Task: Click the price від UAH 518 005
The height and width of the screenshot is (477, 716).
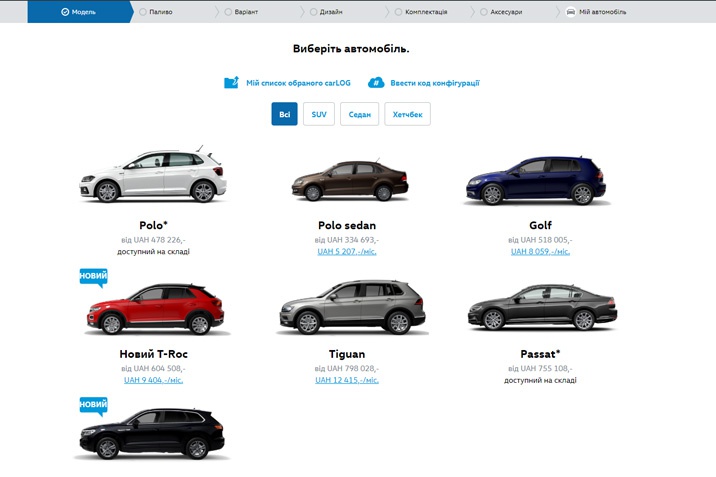Action: pyautogui.click(x=540, y=240)
